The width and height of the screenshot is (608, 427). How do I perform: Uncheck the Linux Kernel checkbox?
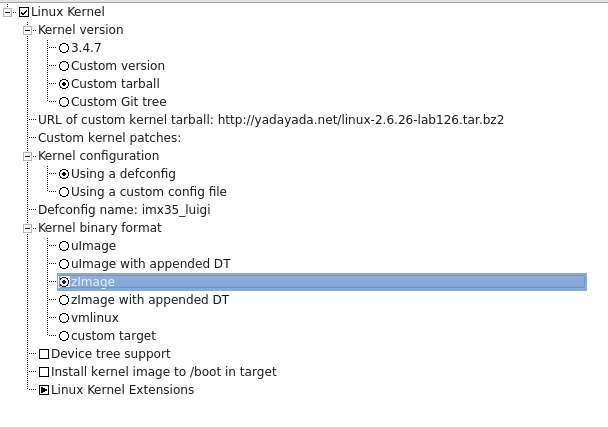[24, 12]
